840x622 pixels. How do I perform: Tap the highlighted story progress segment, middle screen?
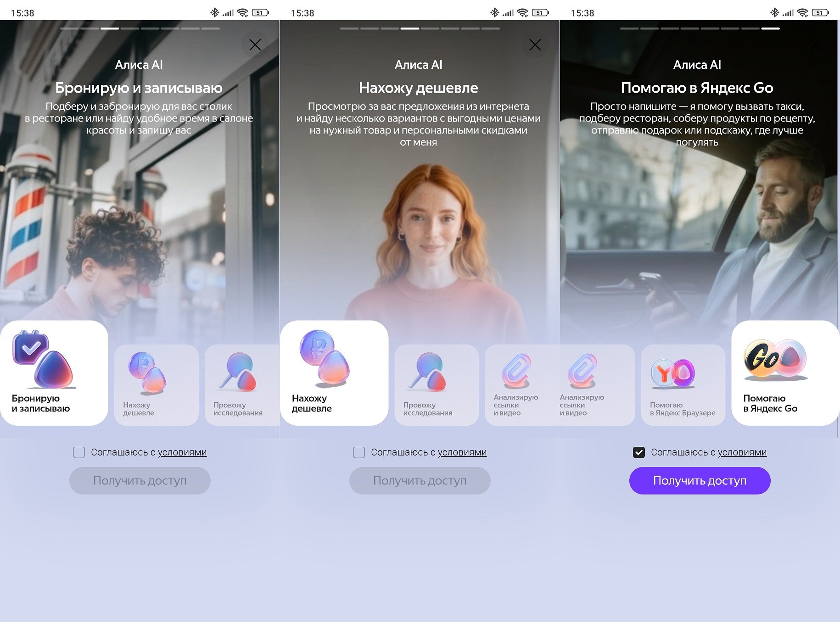point(410,28)
